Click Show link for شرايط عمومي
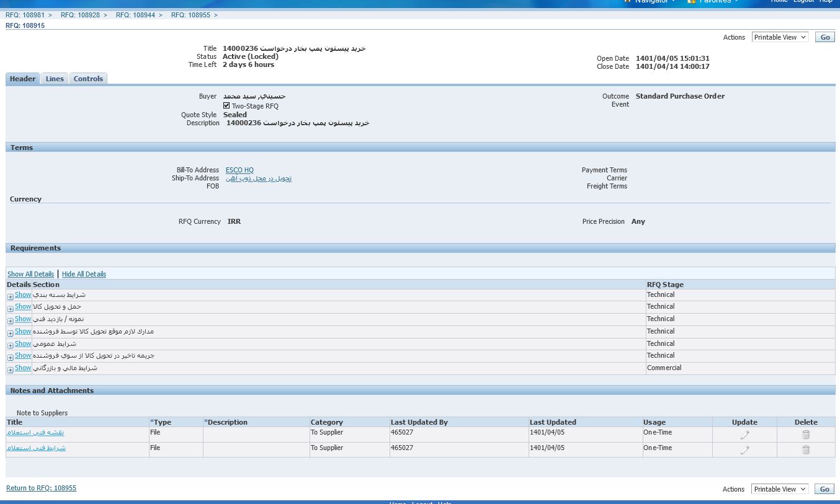The image size is (840, 504). [x=23, y=343]
